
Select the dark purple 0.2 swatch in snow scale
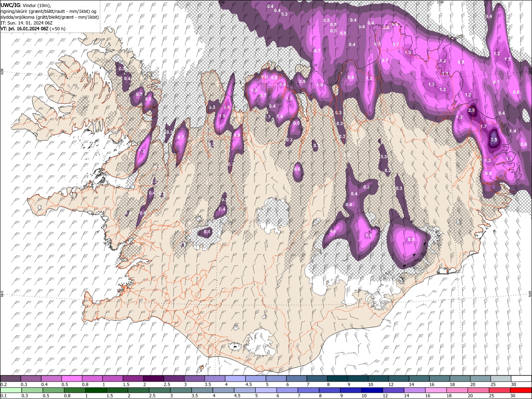[10, 378]
